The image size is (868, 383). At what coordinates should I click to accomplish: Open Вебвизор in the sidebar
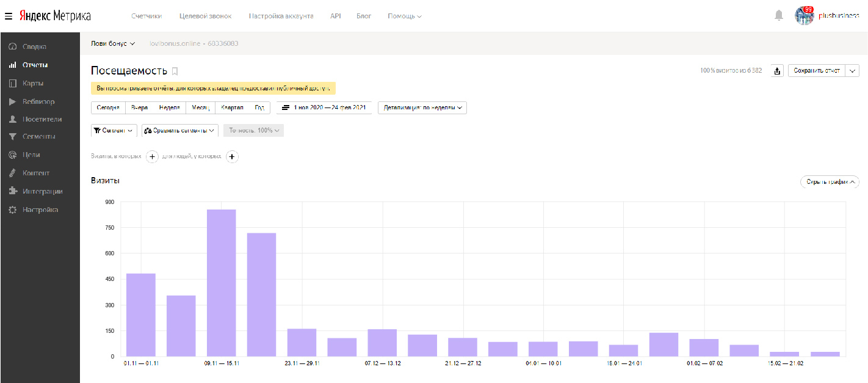(38, 101)
